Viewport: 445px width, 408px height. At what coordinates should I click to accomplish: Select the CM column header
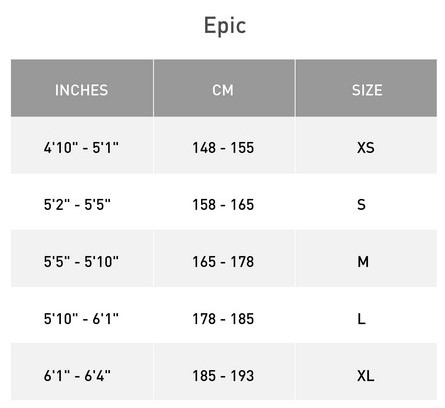224,88
